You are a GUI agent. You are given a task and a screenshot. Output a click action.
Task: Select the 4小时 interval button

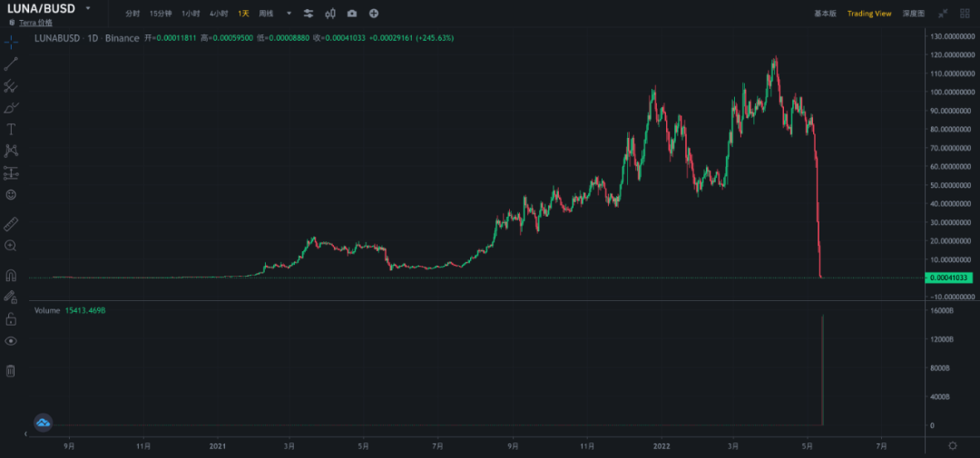[218, 13]
